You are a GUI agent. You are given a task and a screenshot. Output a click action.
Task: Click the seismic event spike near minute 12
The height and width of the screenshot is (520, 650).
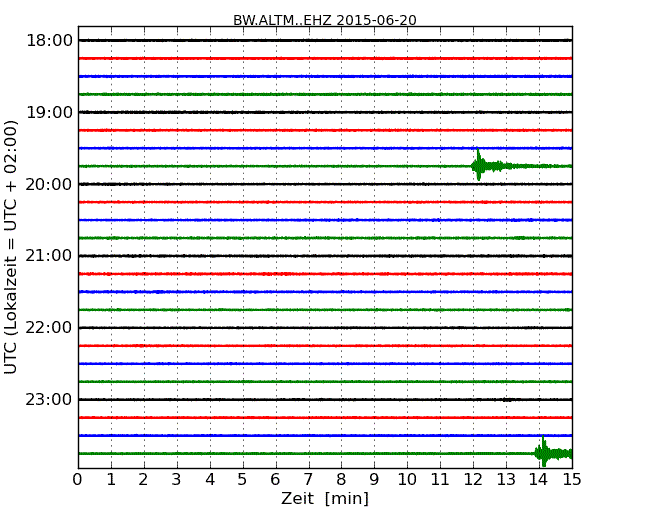[x=478, y=165]
